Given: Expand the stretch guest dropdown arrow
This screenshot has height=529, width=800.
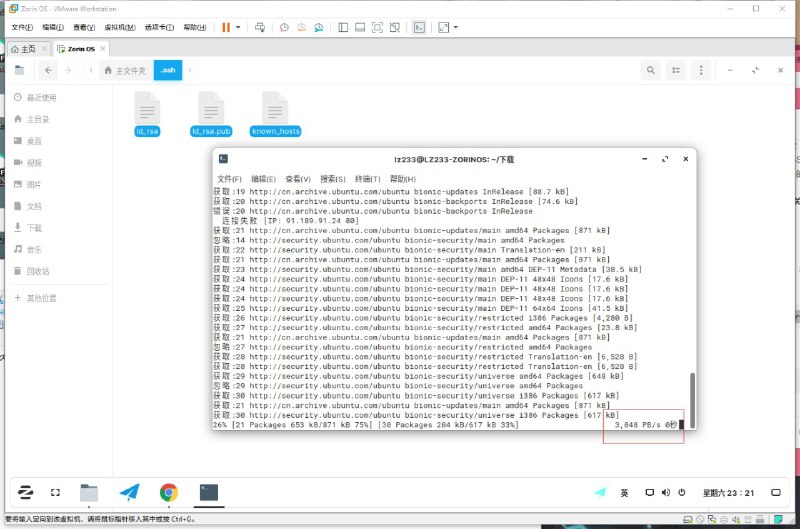Looking at the screenshot, I should [456, 28].
